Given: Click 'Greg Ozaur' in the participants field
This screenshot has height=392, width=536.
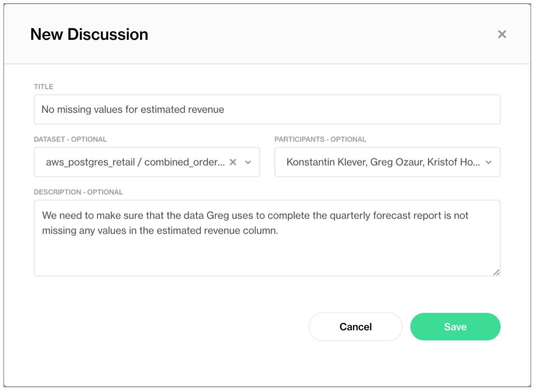Looking at the screenshot, I should (x=397, y=162).
